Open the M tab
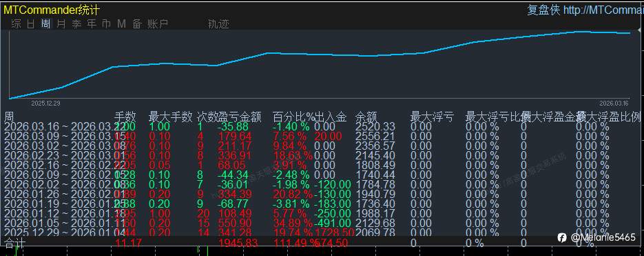 coord(121,24)
